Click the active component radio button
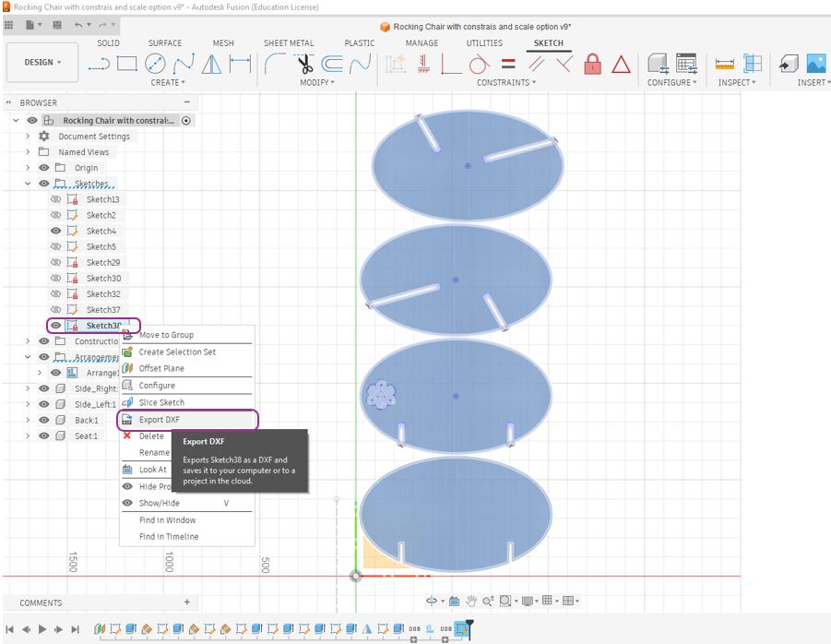The height and width of the screenshot is (644, 831). pyautogui.click(x=186, y=121)
